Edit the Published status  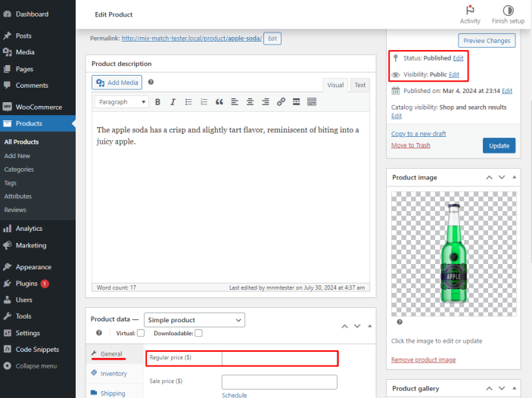(458, 58)
